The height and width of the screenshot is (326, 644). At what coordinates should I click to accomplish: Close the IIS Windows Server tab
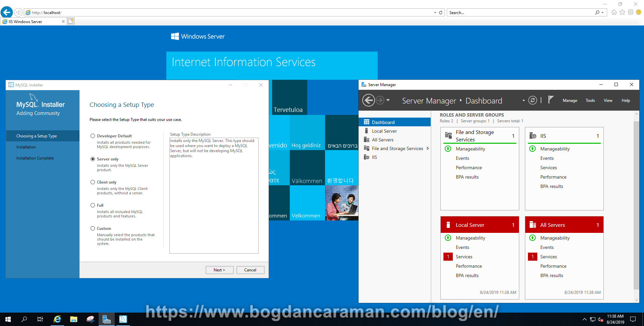63,21
